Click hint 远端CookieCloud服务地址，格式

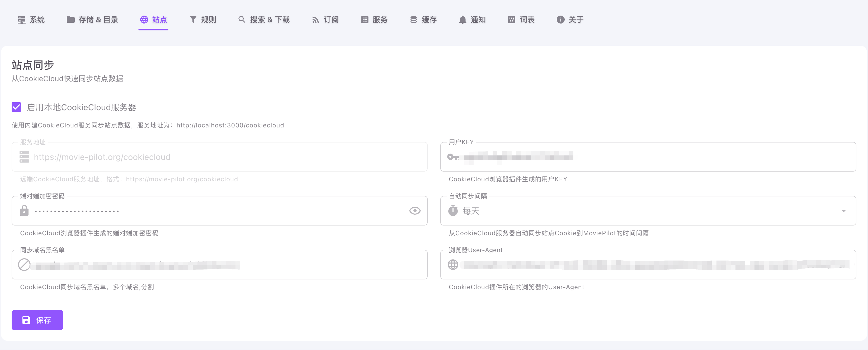pos(129,179)
